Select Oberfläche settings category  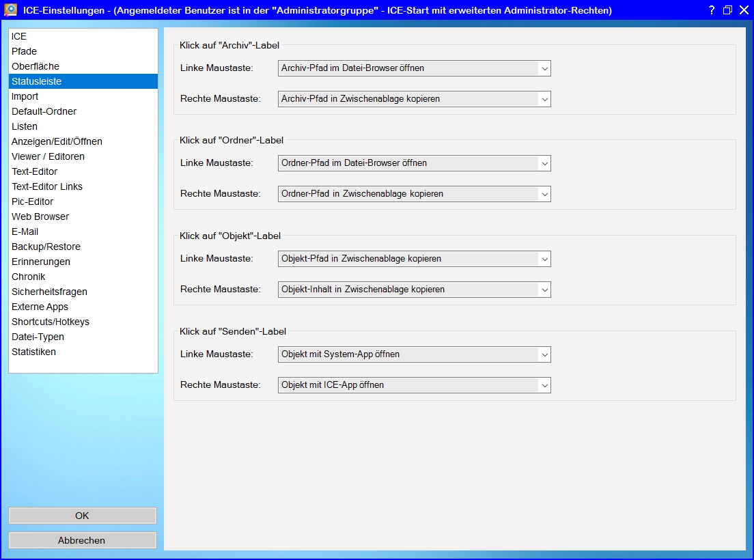pos(83,66)
